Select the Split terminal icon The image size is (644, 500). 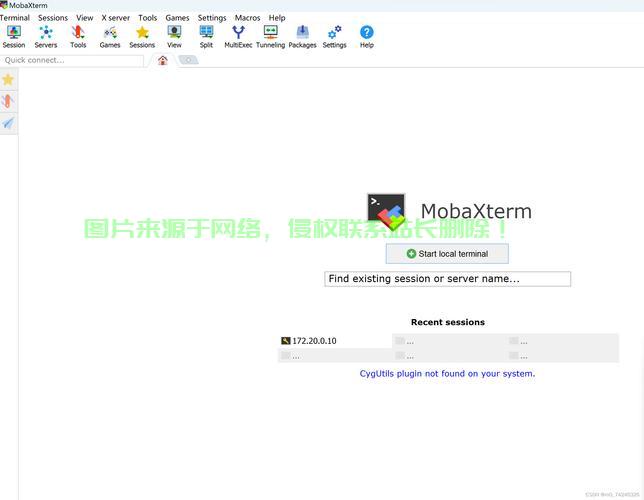pos(206,37)
